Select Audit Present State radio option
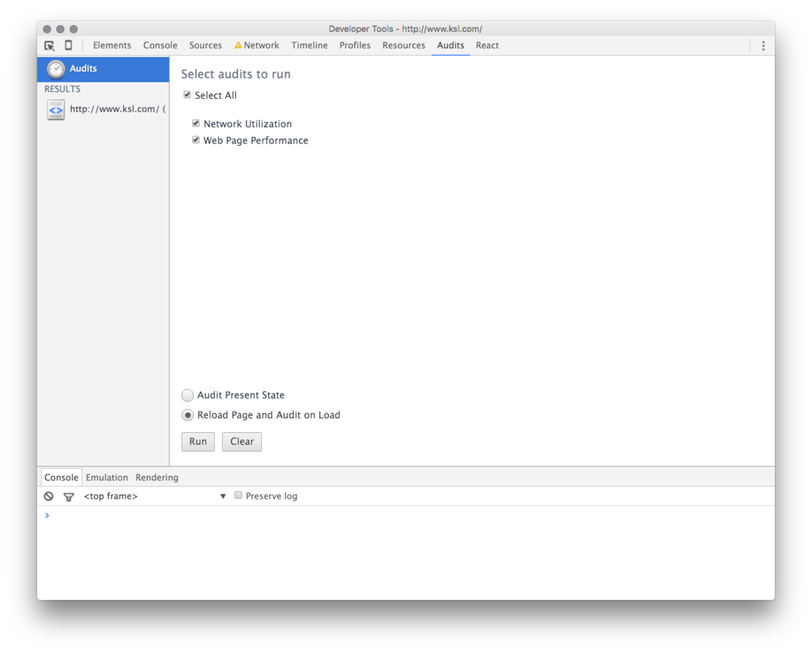 (187, 395)
